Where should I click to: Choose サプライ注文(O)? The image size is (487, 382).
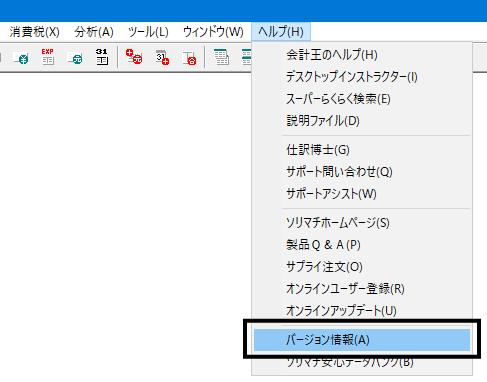click(362, 267)
